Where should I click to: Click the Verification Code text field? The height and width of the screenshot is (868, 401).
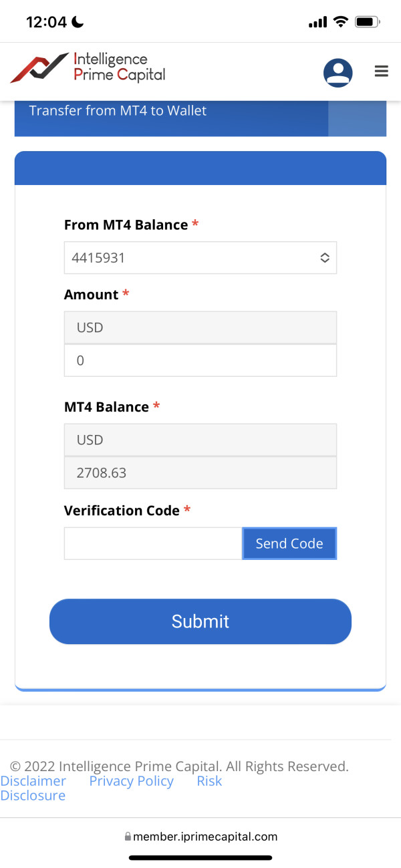tap(153, 543)
